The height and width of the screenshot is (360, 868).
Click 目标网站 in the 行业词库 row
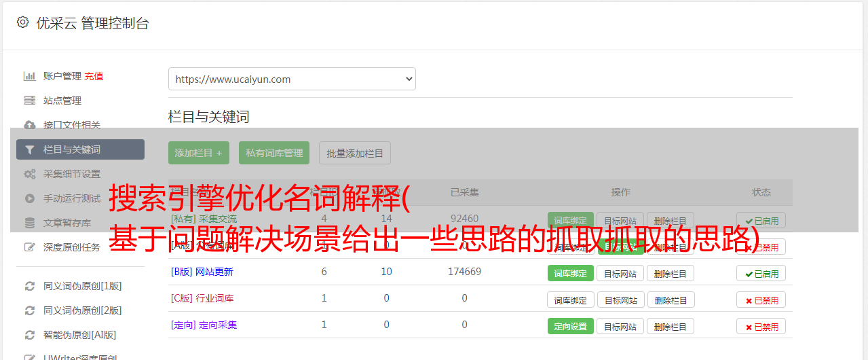(x=620, y=300)
